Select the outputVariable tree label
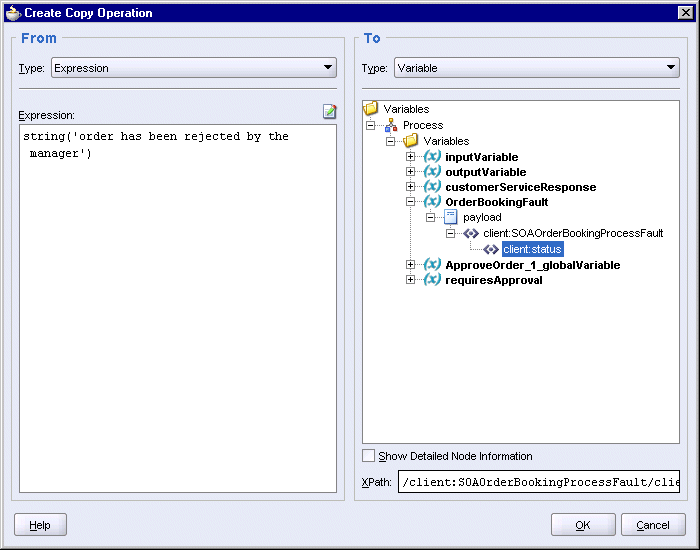 pos(486,172)
